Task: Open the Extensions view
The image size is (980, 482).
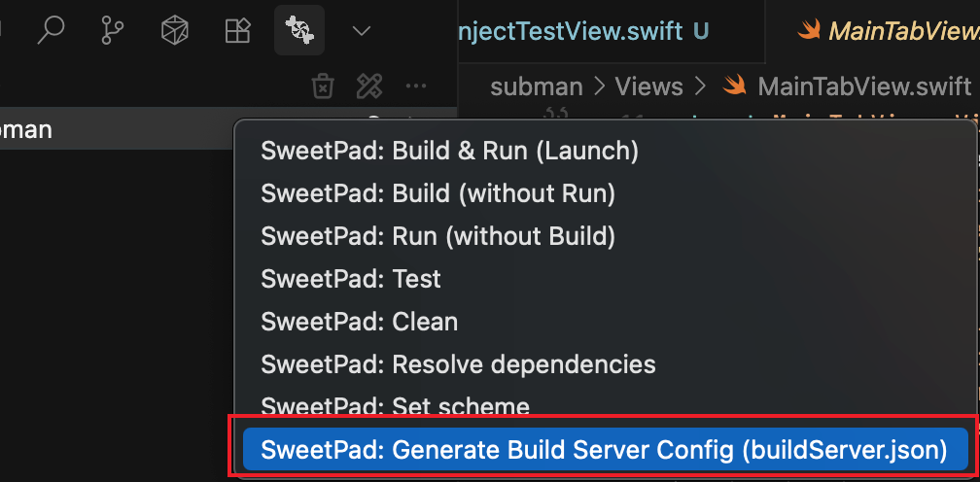Action: tap(237, 30)
